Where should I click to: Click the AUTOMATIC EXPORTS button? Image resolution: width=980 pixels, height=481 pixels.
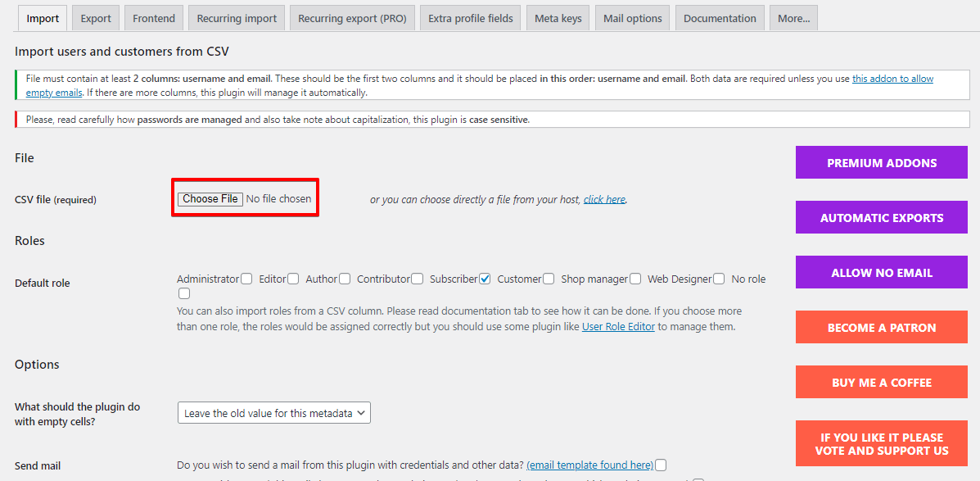(x=881, y=218)
